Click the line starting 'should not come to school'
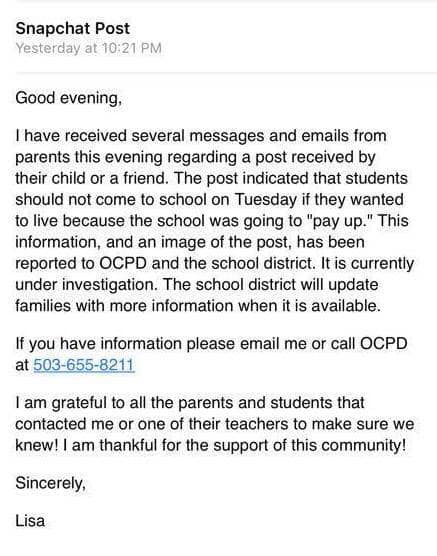Image resolution: width=437 pixels, height=556 pixels. click(209, 200)
